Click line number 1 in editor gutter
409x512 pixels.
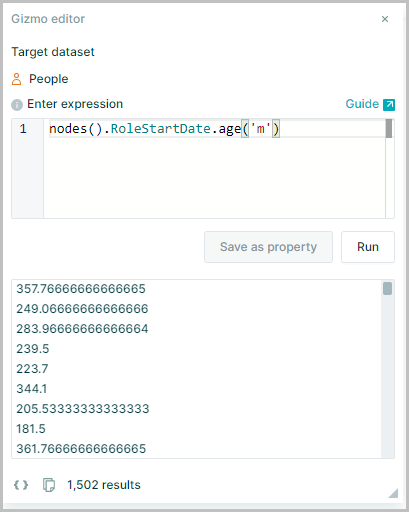point(23,129)
